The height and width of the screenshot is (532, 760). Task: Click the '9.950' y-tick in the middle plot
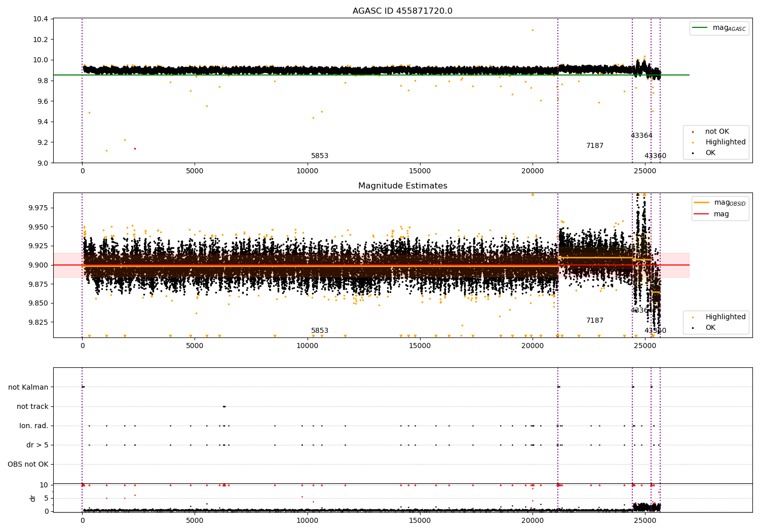pos(38,227)
